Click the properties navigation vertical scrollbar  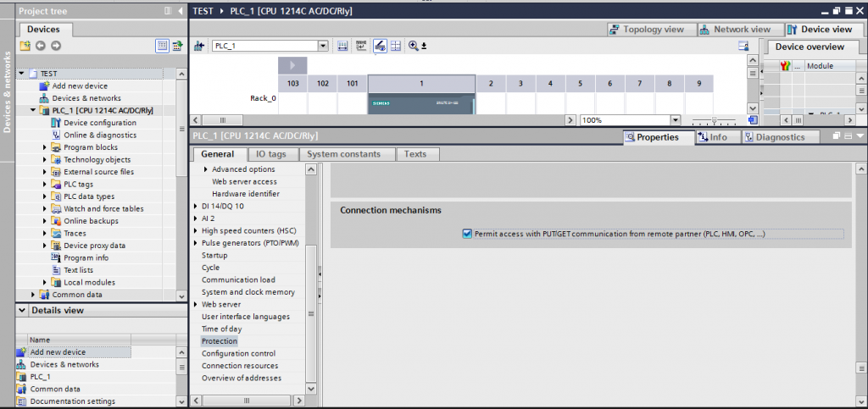311,313
